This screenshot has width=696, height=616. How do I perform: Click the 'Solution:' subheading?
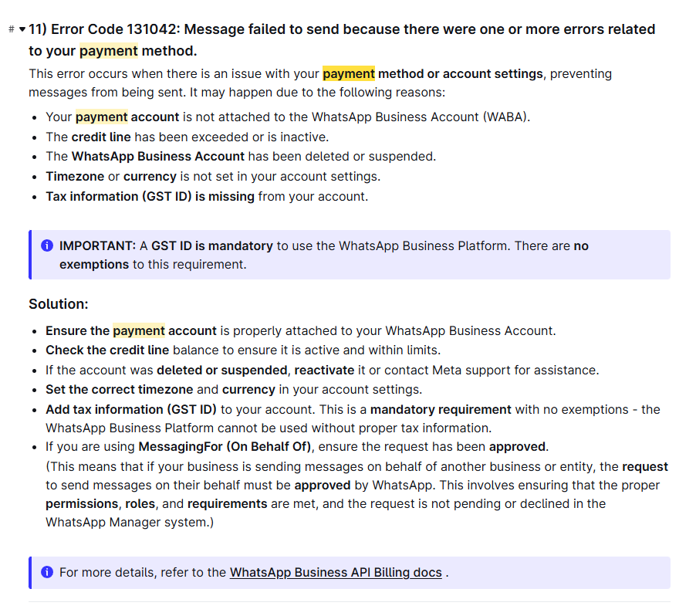coord(59,304)
